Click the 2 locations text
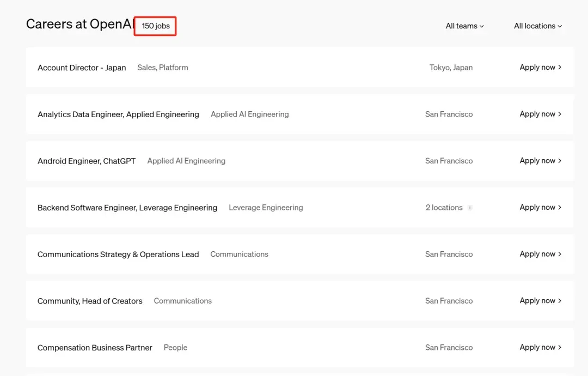This screenshot has width=588, height=376. click(x=444, y=208)
